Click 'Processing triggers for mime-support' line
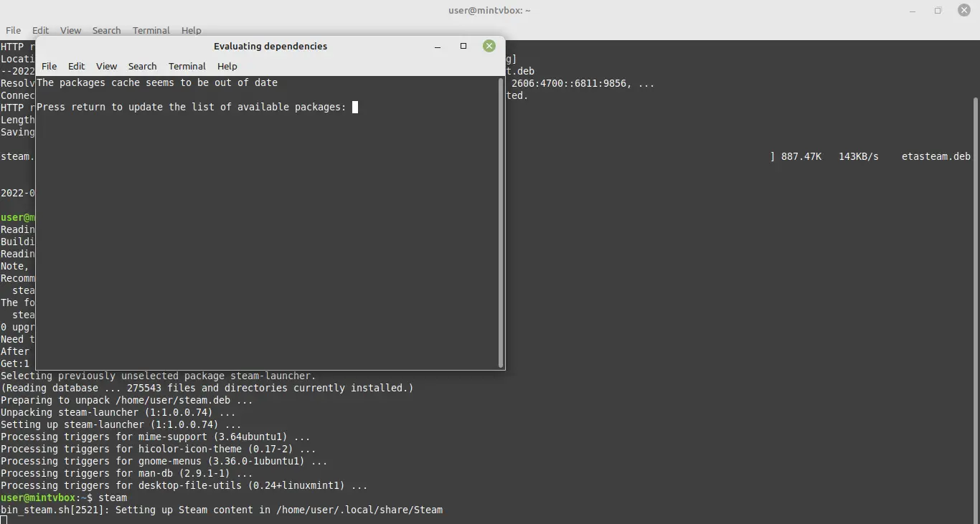 tap(156, 437)
